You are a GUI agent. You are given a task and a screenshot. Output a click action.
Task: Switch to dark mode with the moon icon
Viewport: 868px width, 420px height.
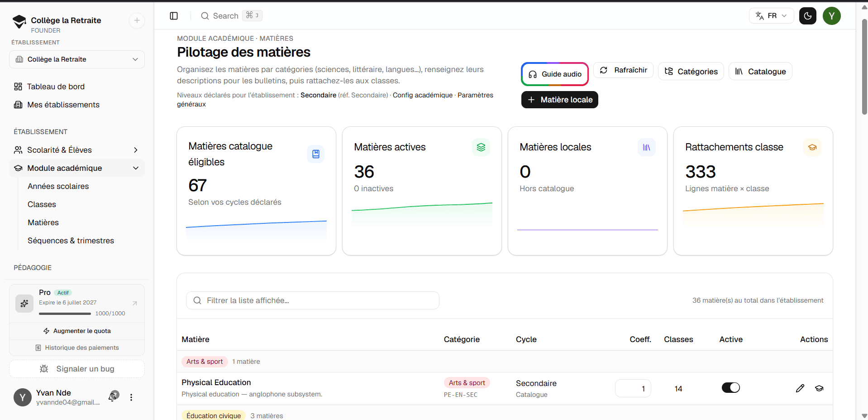coord(808,16)
